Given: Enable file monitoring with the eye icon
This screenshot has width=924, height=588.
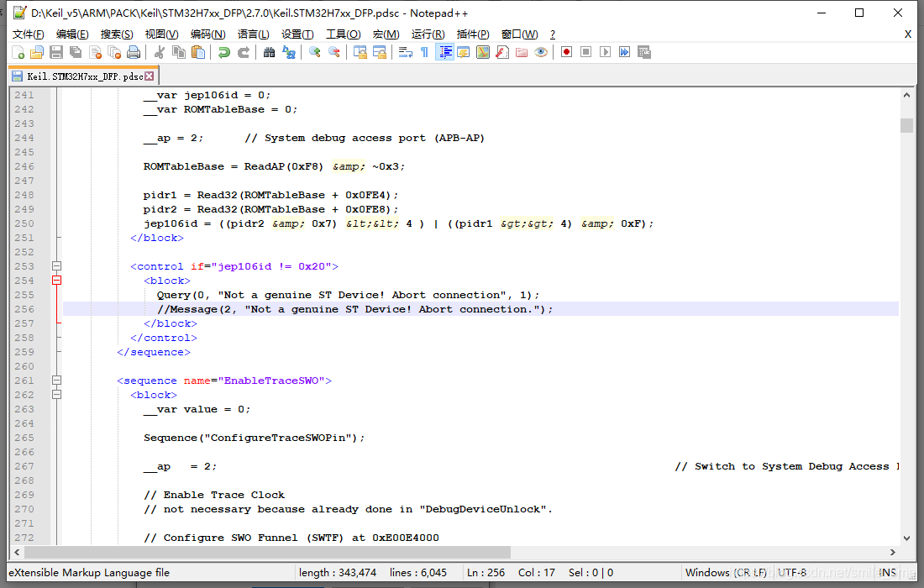Looking at the screenshot, I should [539, 52].
